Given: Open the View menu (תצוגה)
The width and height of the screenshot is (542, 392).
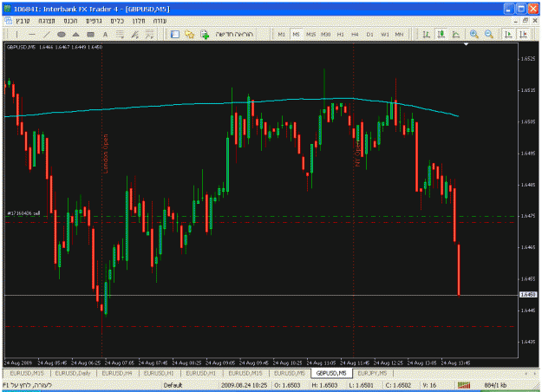Looking at the screenshot, I should [47, 21].
